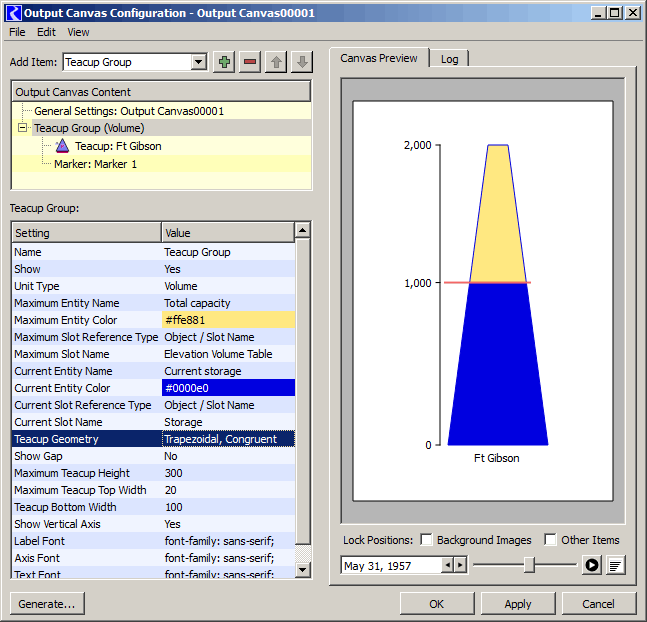Click the #ffe881 Maximum Entity Color swatch
Viewport: 647px width, 622px height.
[228, 320]
